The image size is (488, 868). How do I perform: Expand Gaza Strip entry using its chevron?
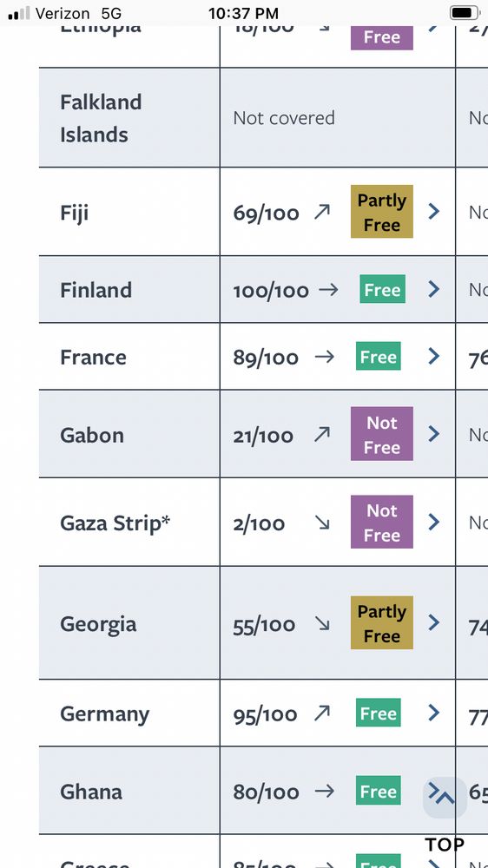click(434, 522)
